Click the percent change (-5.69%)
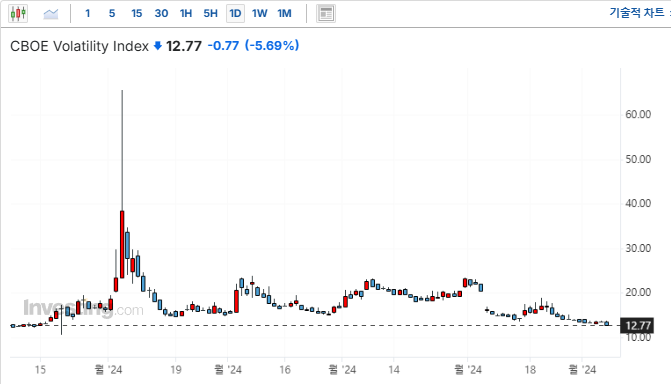 272,45
